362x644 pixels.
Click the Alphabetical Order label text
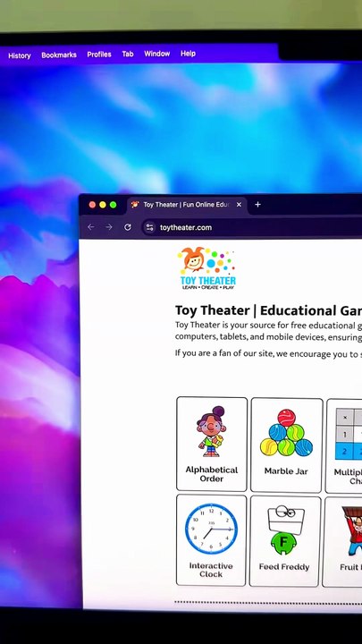coord(211,474)
